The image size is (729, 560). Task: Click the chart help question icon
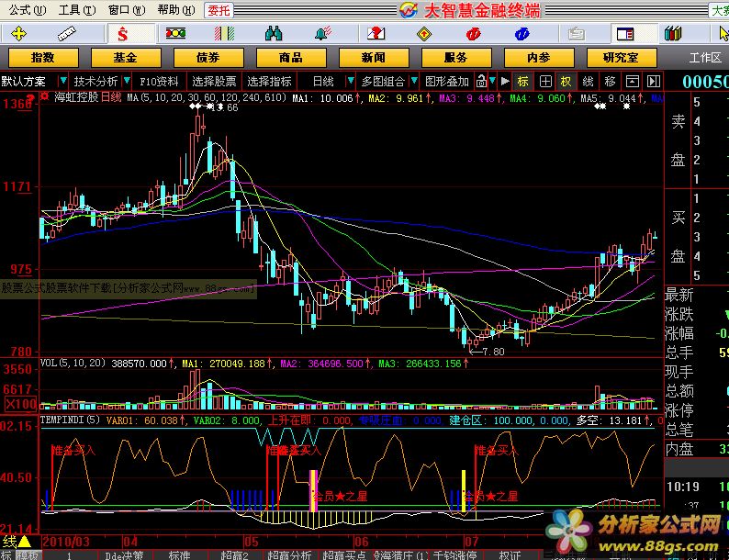point(376,33)
